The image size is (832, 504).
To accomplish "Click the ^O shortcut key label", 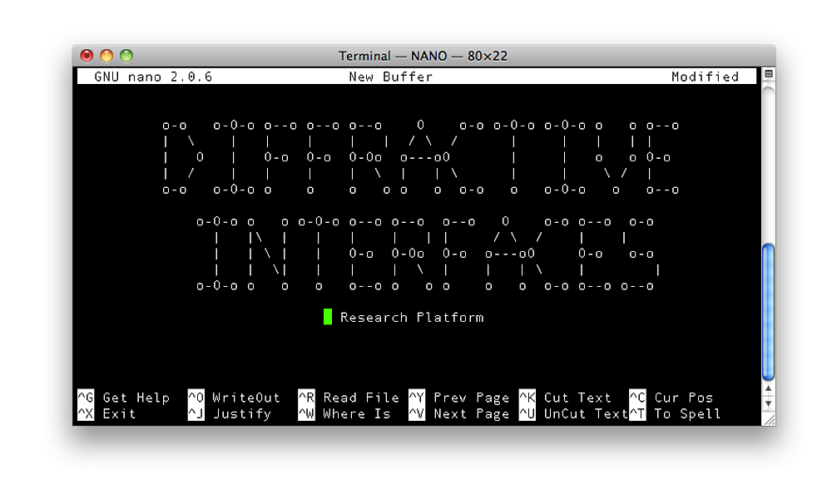I will point(196,398).
